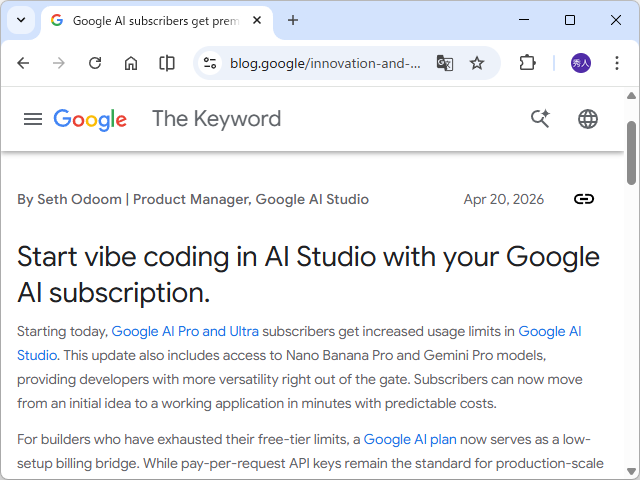
Task: Click the search sparkle icon
Action: click(540, 119)
